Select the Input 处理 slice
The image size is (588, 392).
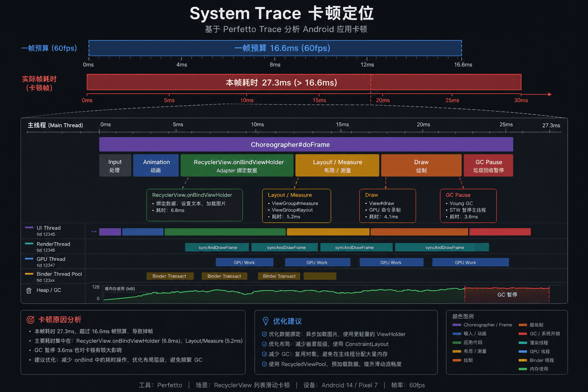pyautogui.click(x=115, y=165)
